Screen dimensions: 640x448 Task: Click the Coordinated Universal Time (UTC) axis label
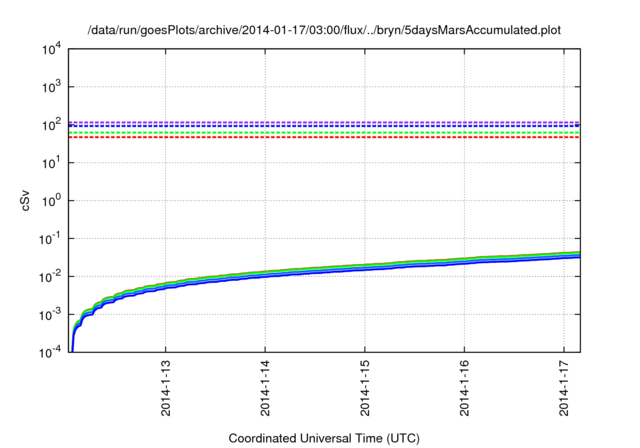click(324, 438)
